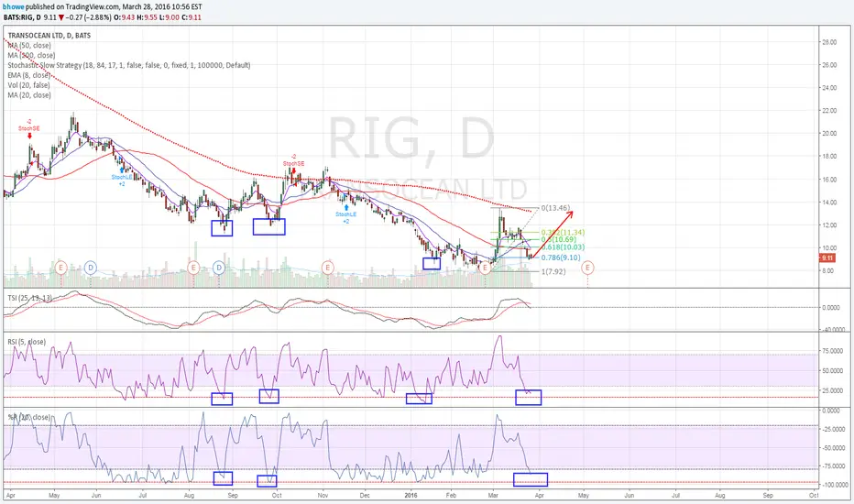Click the TRANSOCEAN LTD, D, BATS chart title

[49, 36]
